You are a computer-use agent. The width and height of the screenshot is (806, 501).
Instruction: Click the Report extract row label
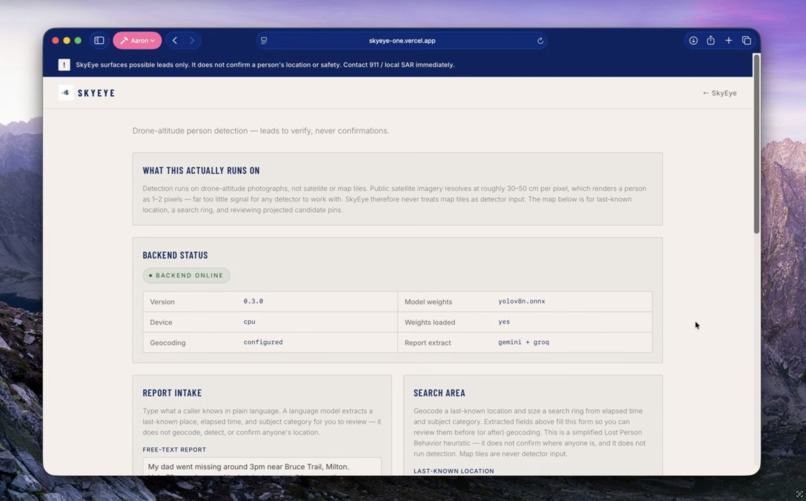427,343
